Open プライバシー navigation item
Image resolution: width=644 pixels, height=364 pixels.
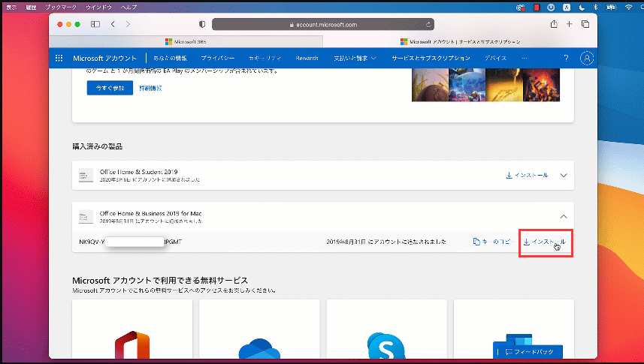[x=218, y=59]
